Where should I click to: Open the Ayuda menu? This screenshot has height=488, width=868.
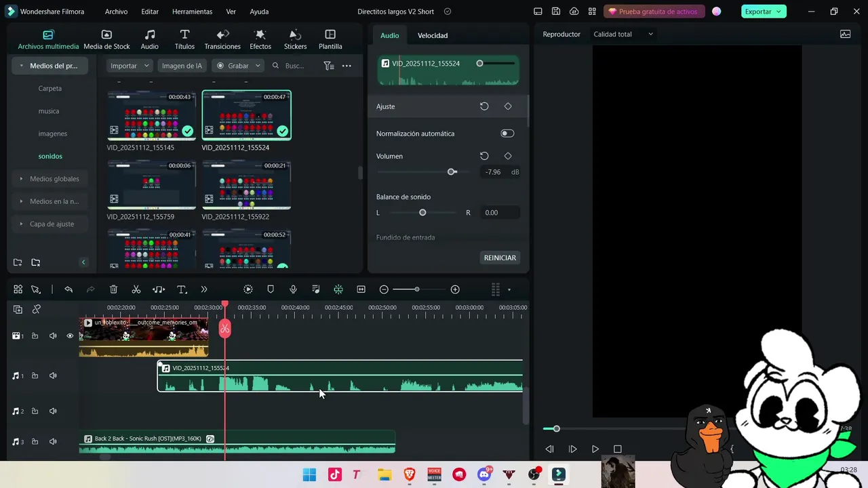click(x=259, y=12)
